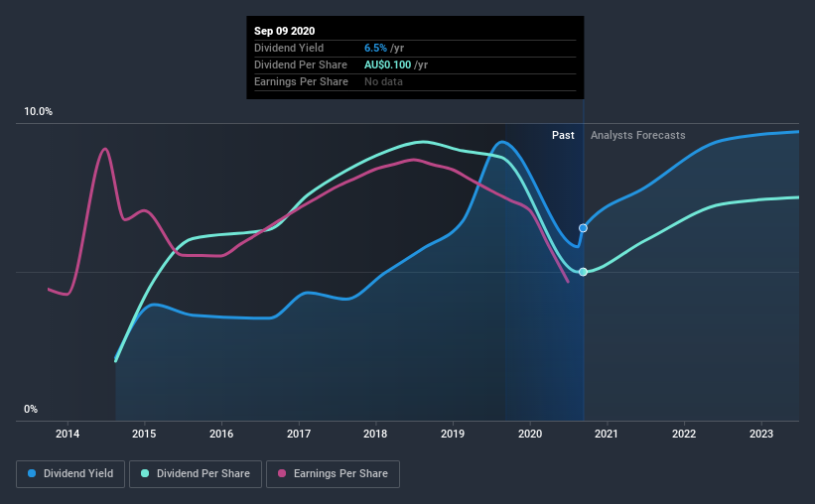The image size is (815, 504).
Task: Click the blue Dividend Yield legend dot
Action: [x=32, y=473]
